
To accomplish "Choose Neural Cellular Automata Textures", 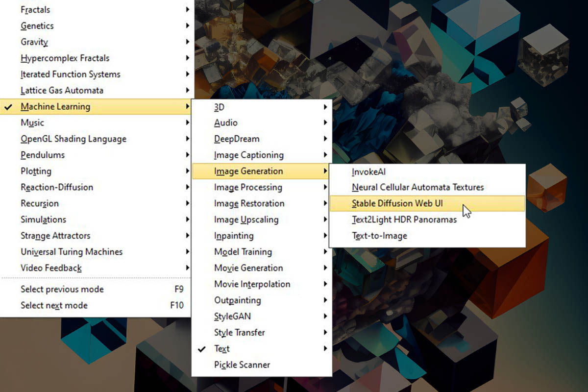I will tap(417, 187).
